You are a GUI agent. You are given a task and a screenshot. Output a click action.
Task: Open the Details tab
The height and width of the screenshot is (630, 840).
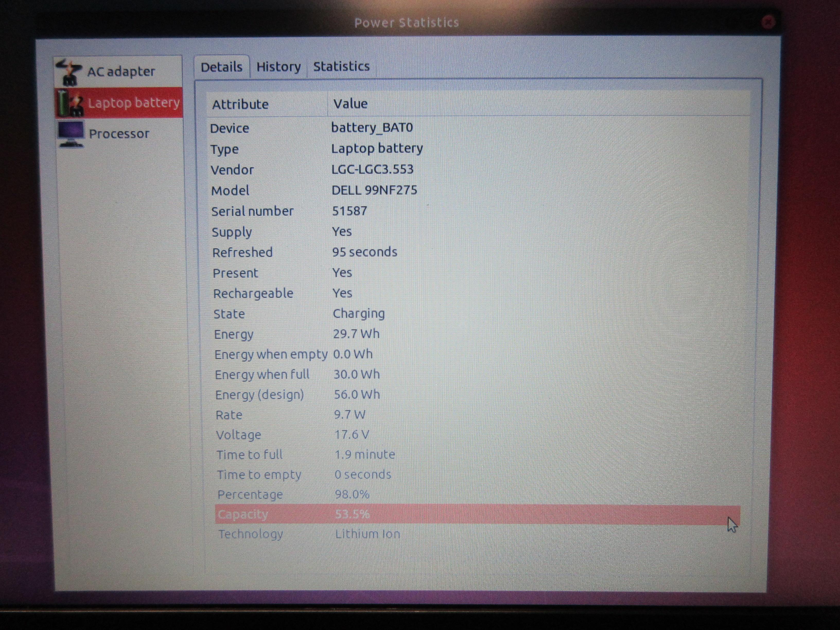tap(221, 67)
